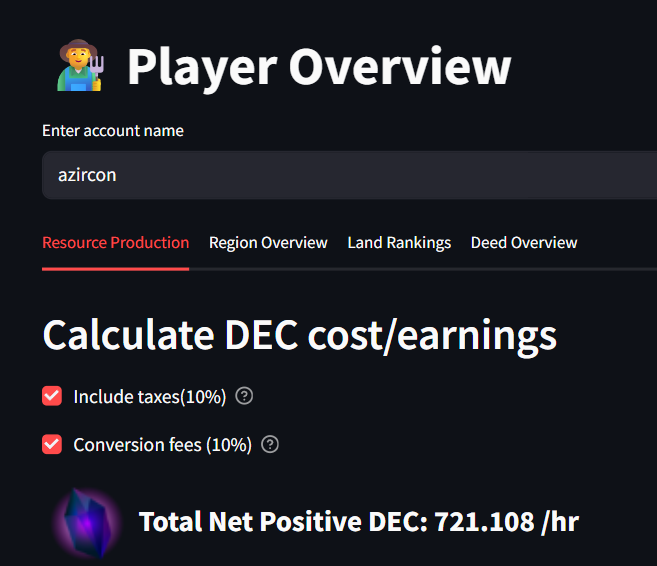Uncheck the Include taxes(10%) checkbox

[x=52, y=396]
